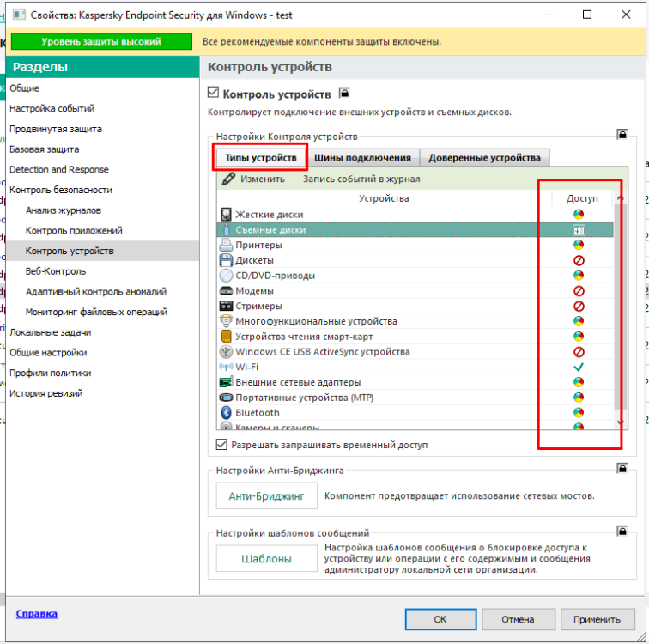
Task: Open Локальные задачи section
Action: click(51, 332)
